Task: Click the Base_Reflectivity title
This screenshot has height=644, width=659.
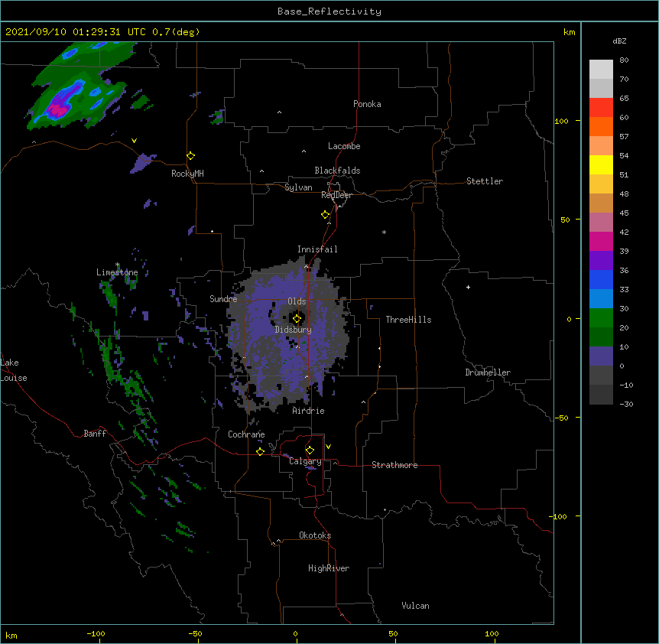Action: 329,11
